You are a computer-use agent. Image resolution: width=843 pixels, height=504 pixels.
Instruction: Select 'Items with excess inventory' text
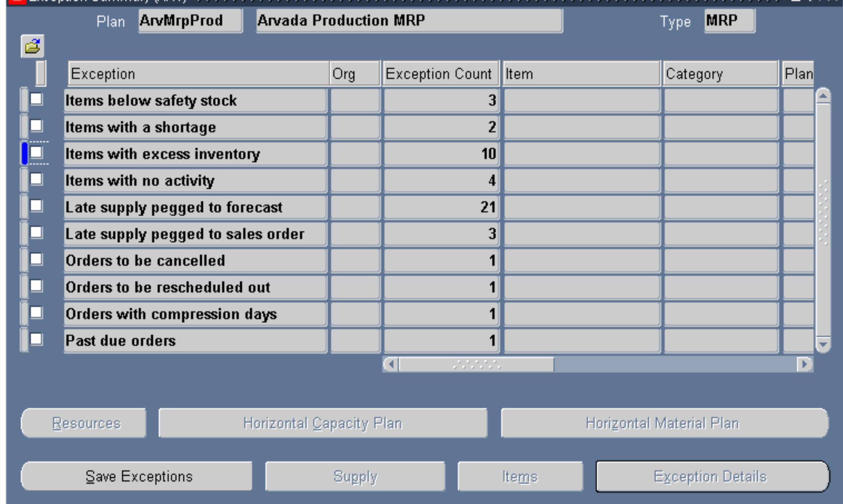click(163, 154)
